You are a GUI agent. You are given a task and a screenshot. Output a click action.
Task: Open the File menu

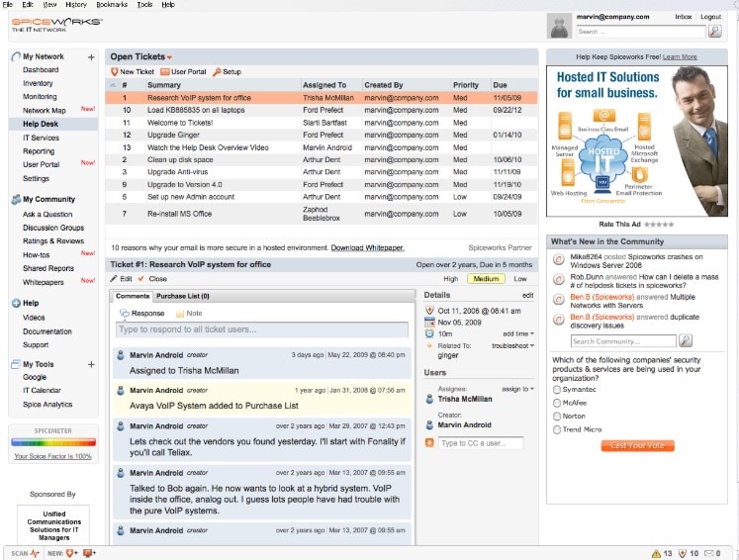(x=8, y=4)
